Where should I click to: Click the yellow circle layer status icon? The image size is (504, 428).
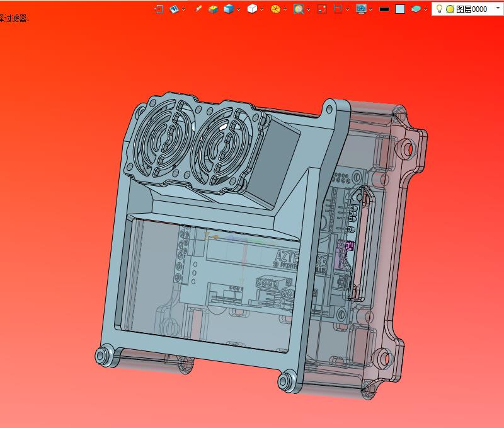point(450,9)
